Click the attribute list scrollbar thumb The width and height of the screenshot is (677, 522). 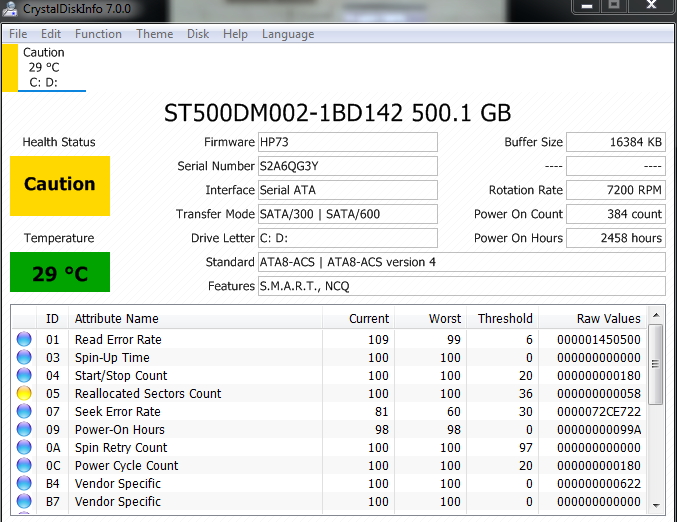pyautogui.click(x=656, y=364)
